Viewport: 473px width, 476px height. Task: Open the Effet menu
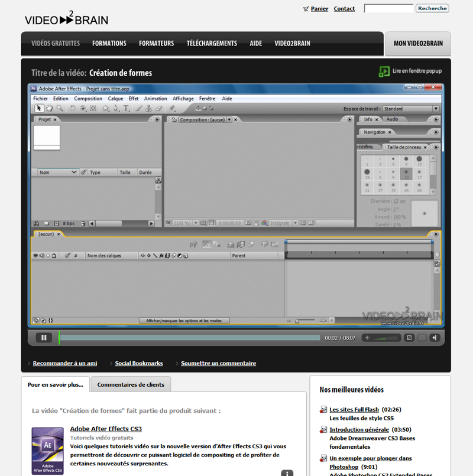point(133,99)
